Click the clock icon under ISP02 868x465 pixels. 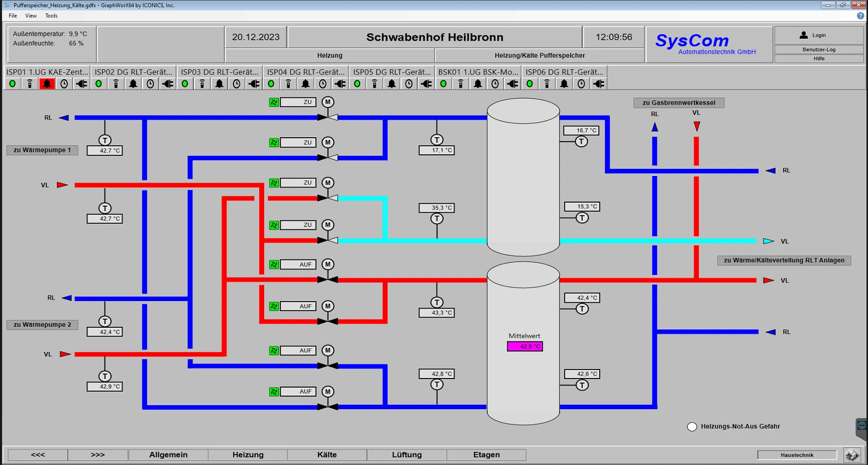[x=150, y=84]
